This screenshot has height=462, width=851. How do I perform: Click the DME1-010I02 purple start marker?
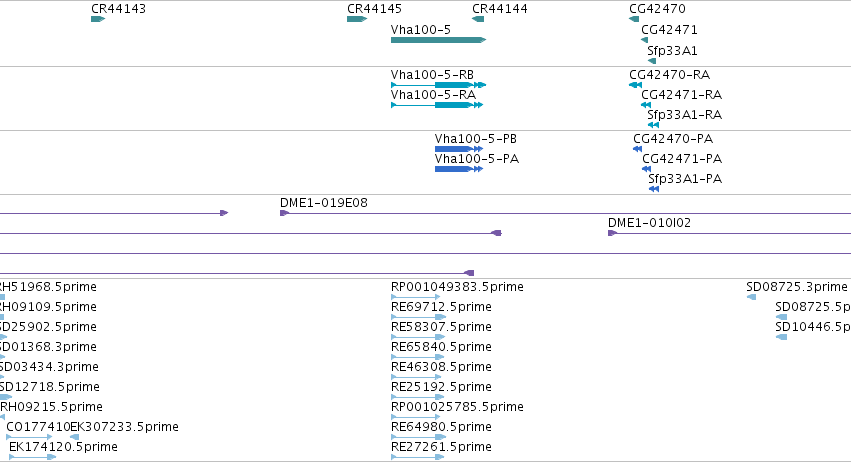(x=612, y=233)
